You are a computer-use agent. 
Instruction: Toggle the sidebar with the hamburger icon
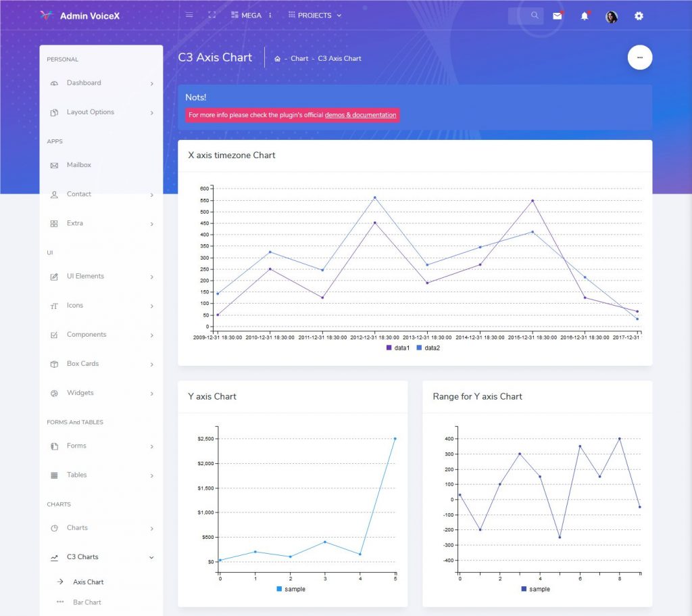pos(189,14)
